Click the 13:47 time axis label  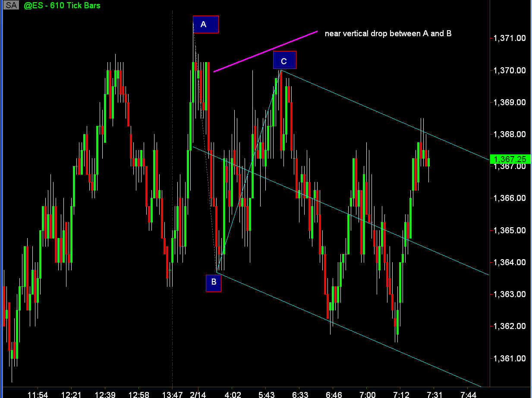click(x=173, y=394)
